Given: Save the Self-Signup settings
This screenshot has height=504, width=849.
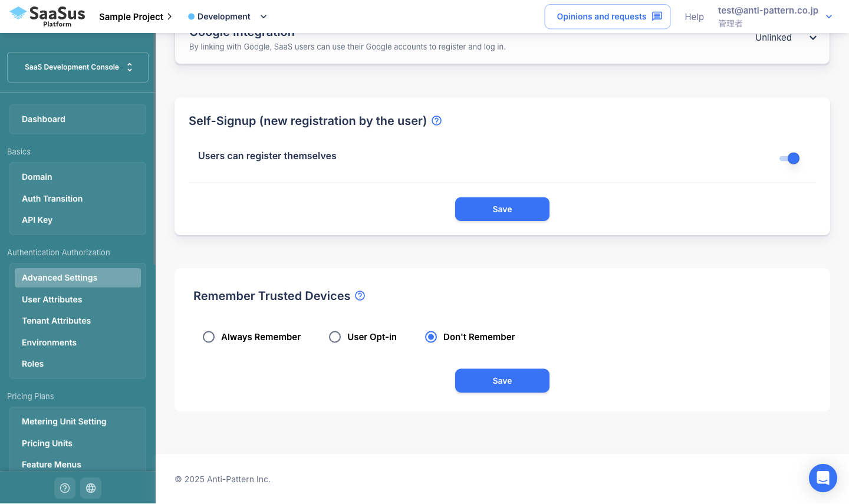Looking at the screenshot, I should [502, 209].
